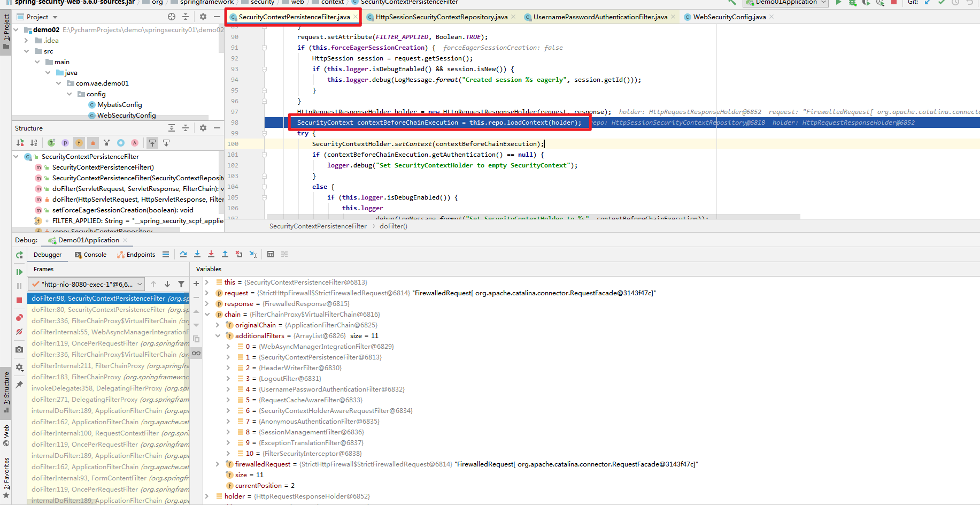Click the Step Into debugger icon

[197, 254]
